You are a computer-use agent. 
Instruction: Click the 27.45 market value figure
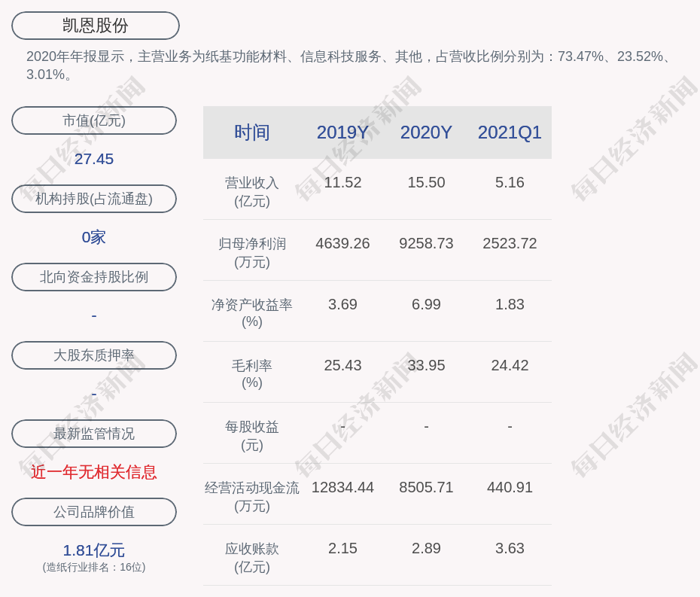click(x=94, y=159)
